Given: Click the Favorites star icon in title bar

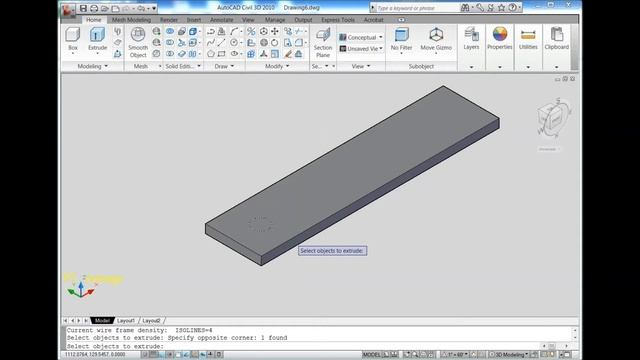Looking at the screenshot, I should (x=501, y=8).
